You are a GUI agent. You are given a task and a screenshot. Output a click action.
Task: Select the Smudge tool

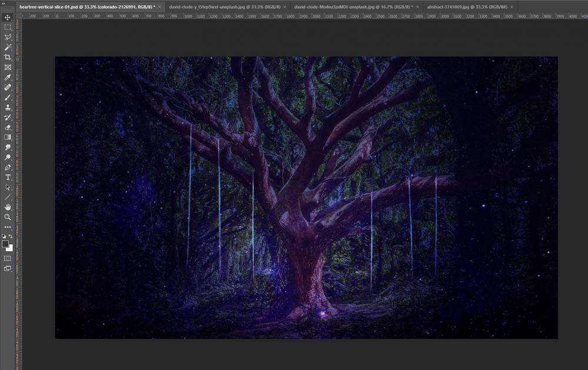(x=8, y=147)
